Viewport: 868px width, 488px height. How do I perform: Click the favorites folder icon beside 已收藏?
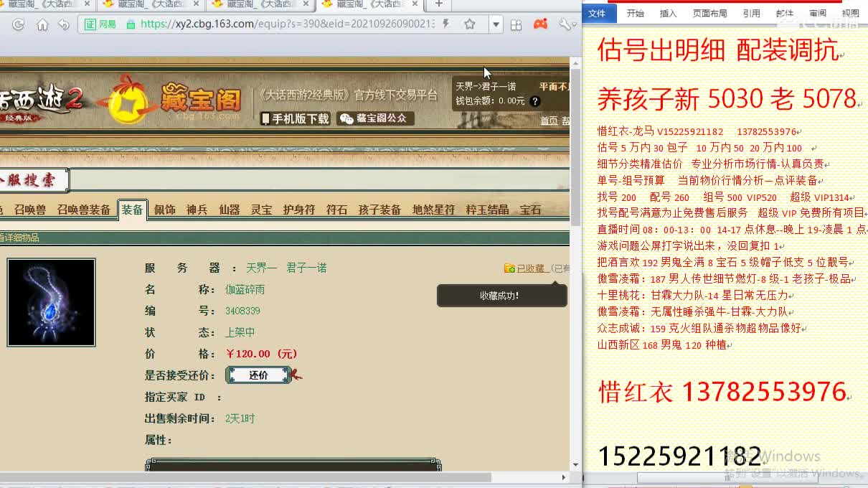tap(509, 268)
